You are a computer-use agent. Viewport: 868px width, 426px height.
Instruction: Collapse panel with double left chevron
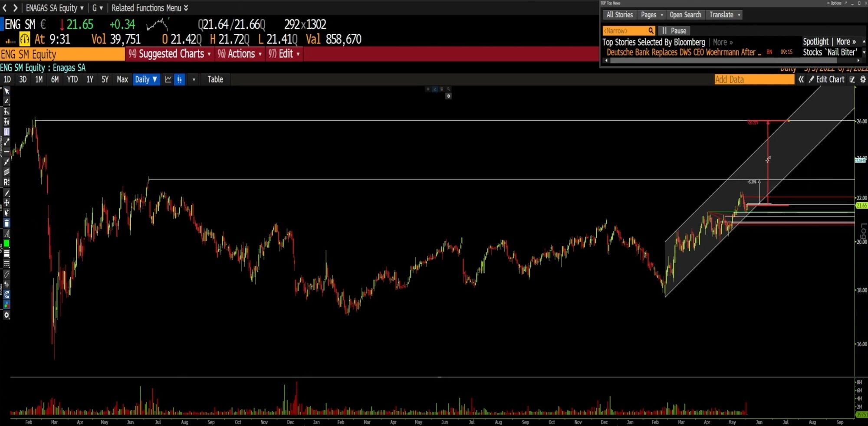click(x=801, y=79)
